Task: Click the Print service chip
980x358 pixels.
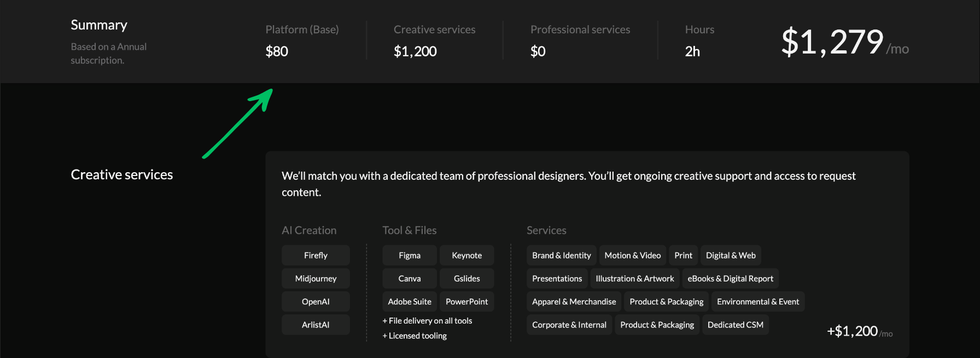Action: point(683,255)
